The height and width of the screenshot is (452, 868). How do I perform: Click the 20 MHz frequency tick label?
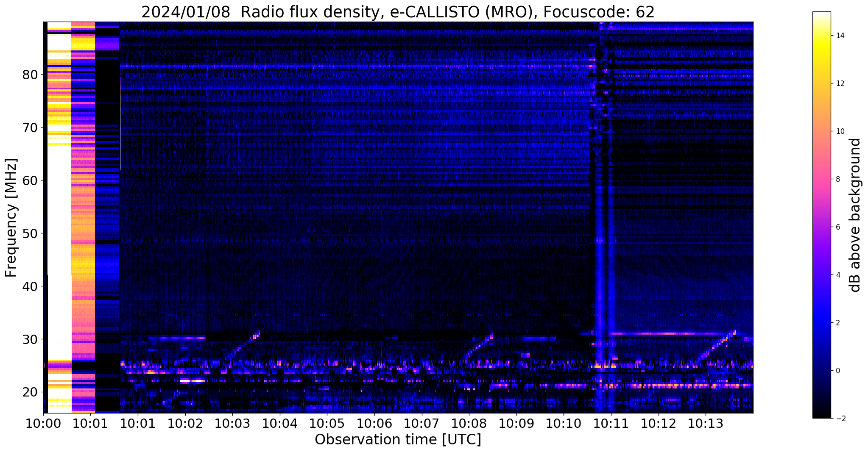[30, 392]
